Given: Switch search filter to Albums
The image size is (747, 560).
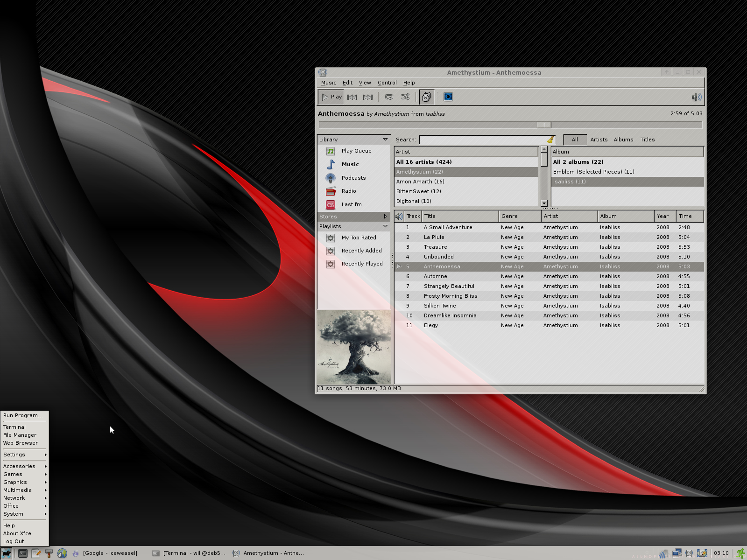Looking at the screenshot, I should [x=623, y=140].
